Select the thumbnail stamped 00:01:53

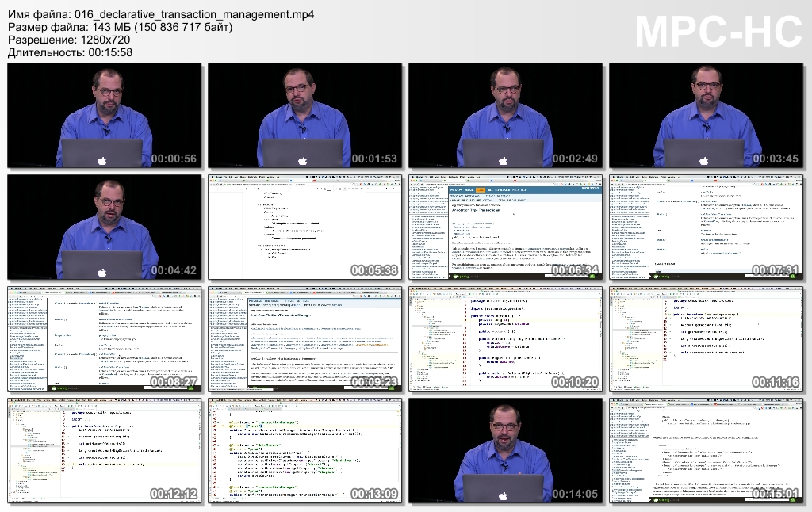[x=305, y=116]
